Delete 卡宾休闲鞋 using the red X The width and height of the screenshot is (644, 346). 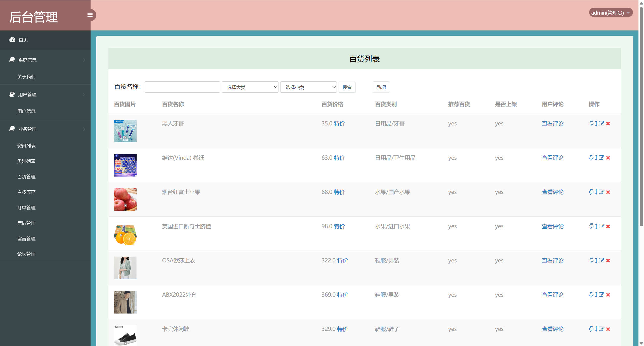click(x=608, y=329)
